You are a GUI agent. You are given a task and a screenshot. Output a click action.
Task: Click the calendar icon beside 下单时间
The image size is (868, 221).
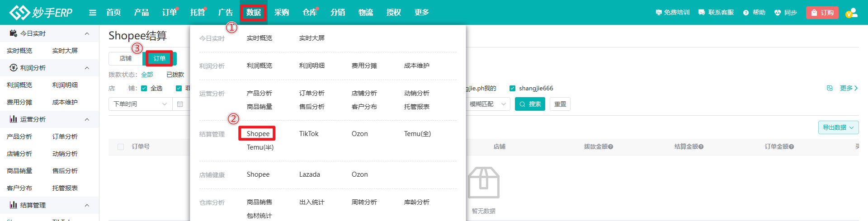point(180,104)
